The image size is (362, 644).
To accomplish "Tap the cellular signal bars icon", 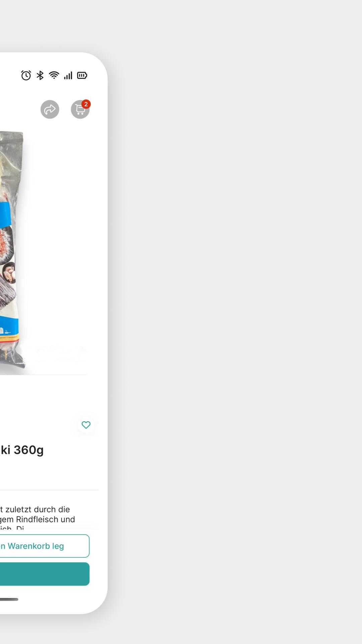I will click(68, 75).
